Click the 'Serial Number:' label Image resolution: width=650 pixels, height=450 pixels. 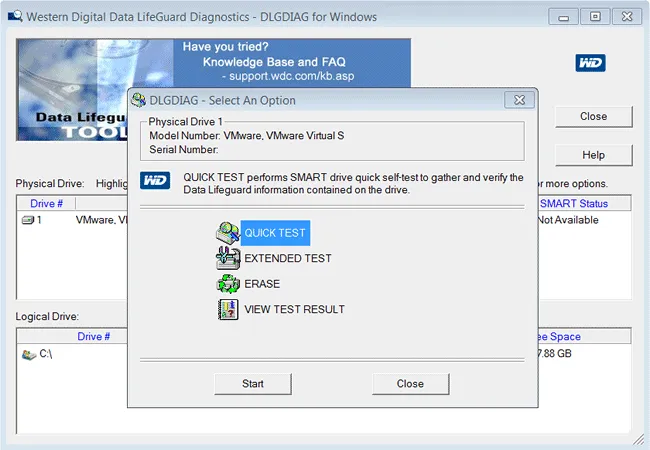tap(184, 150)
